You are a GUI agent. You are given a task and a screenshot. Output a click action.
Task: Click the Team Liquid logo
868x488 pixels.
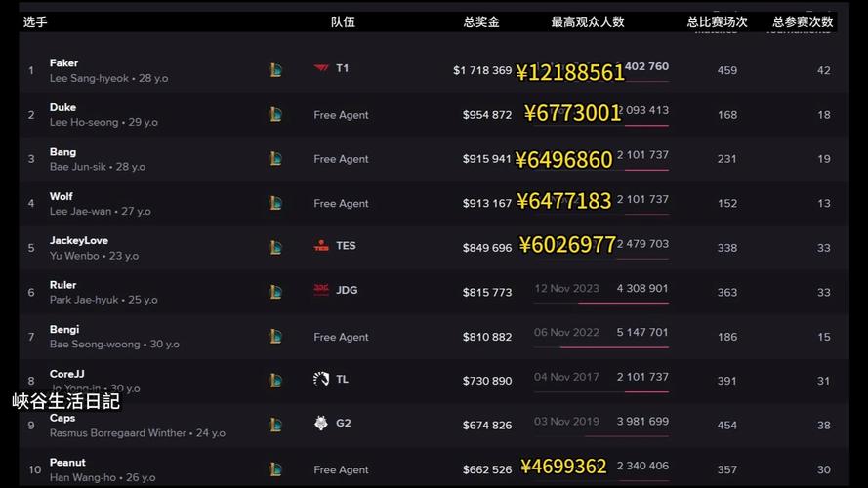pyautogui.click(x=321, y=379)
